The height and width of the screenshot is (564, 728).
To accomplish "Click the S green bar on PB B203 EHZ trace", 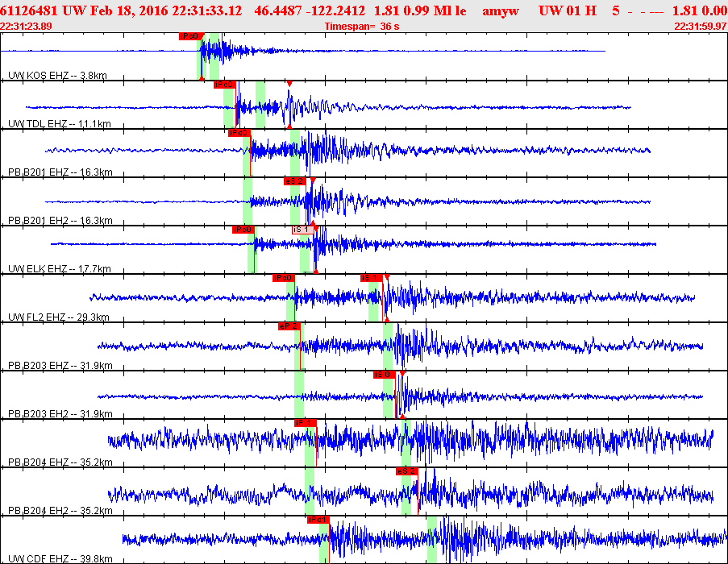I will pyautogui.click(x=388, y=346).
